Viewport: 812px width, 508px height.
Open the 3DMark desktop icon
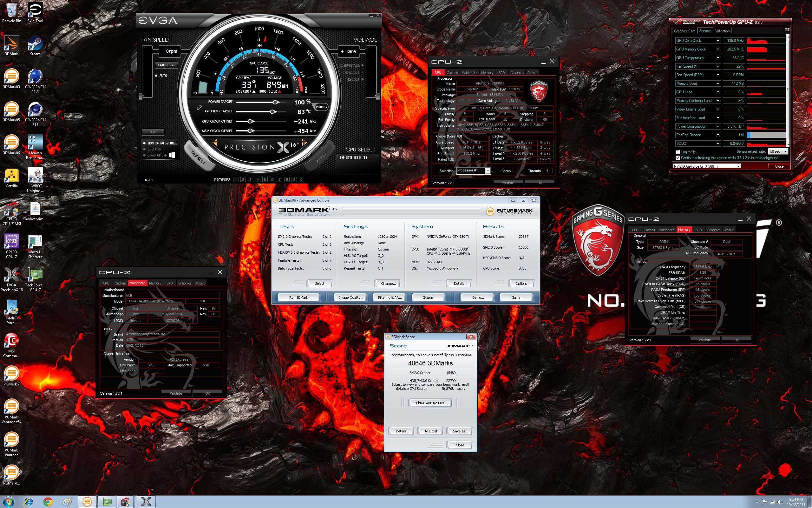click(x=11, y=46)
